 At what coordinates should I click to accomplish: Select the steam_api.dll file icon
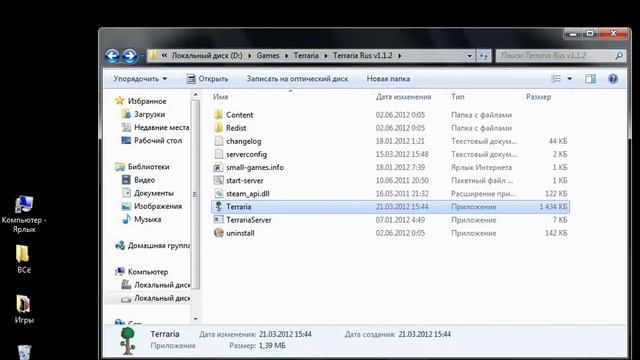[x=219, y=193]
